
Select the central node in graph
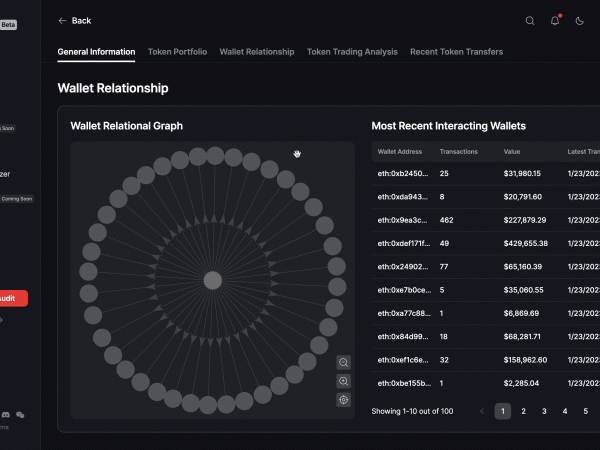213,280
